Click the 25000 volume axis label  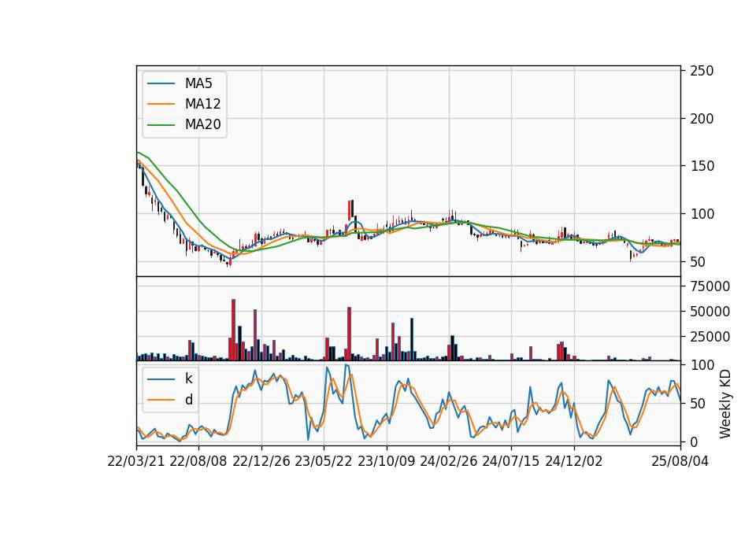710,337
